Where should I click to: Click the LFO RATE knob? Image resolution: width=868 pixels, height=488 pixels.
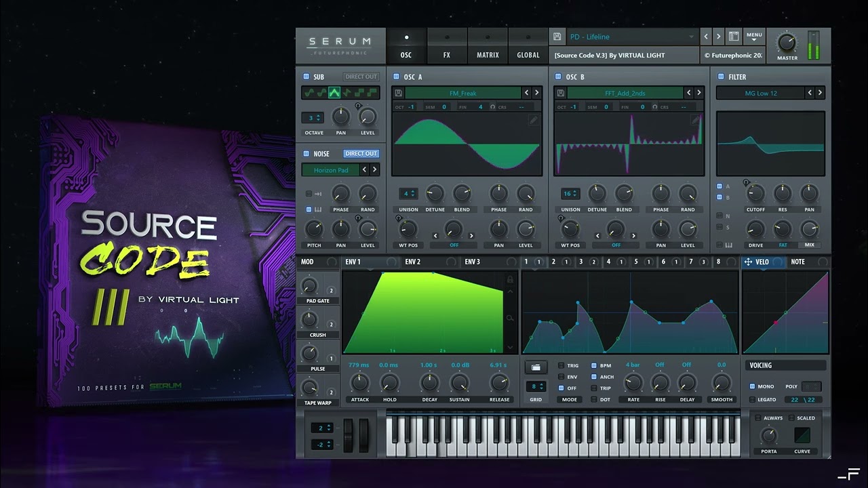pyautogui.click(x=633, y=383)
